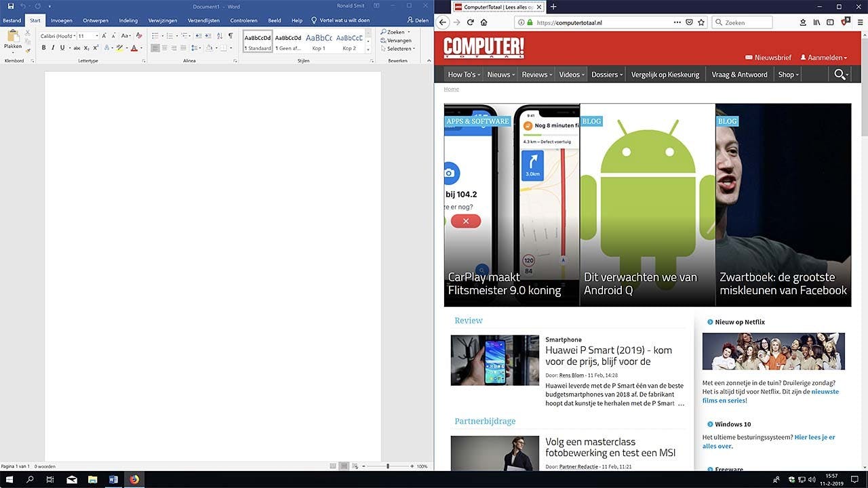The height and width of the screenshot is (488, 868).
Task: Open the Mail app on taskbar
Action: (72, 480)
